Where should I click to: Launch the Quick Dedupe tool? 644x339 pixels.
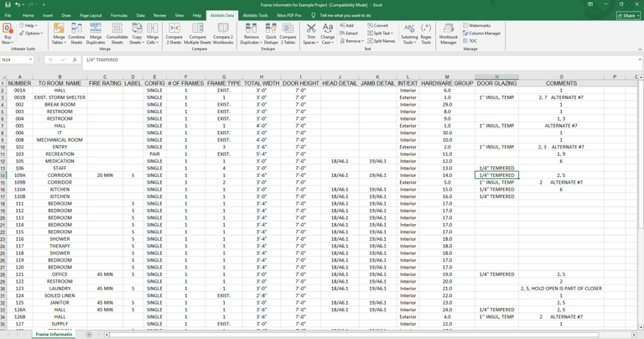[x=271, y=34]
